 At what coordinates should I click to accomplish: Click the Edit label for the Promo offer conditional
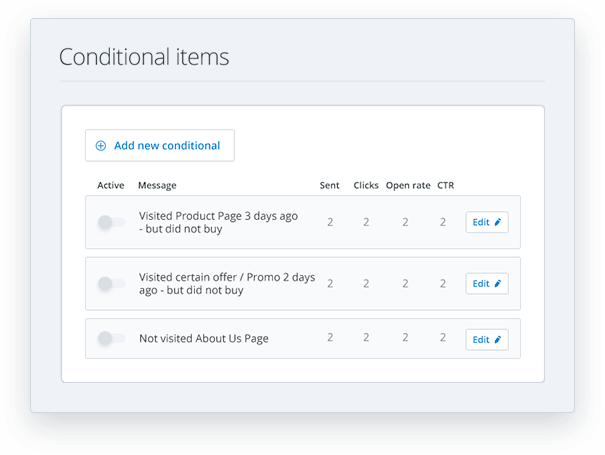(481, 284)
